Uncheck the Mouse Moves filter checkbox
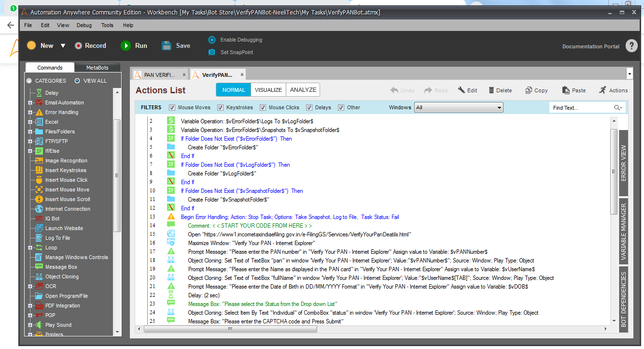 [172, 107]
